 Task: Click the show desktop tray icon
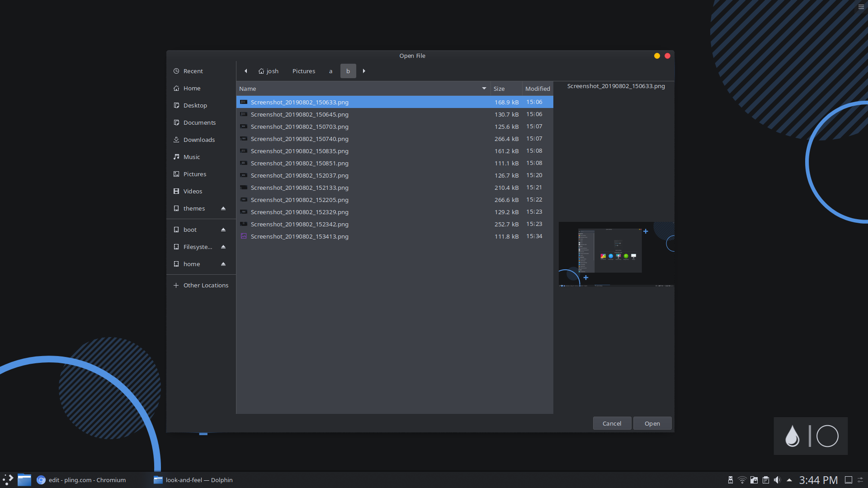[849, 480]
